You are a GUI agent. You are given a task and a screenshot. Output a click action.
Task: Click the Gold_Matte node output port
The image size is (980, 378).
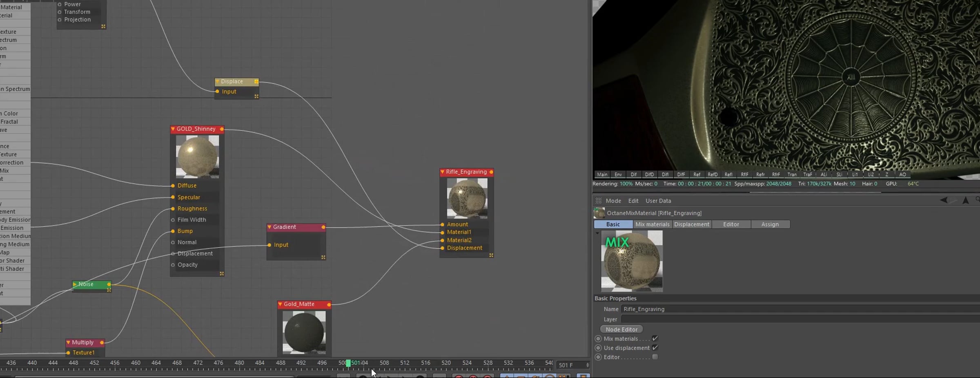pyautogui.click(x=329, y=304)
